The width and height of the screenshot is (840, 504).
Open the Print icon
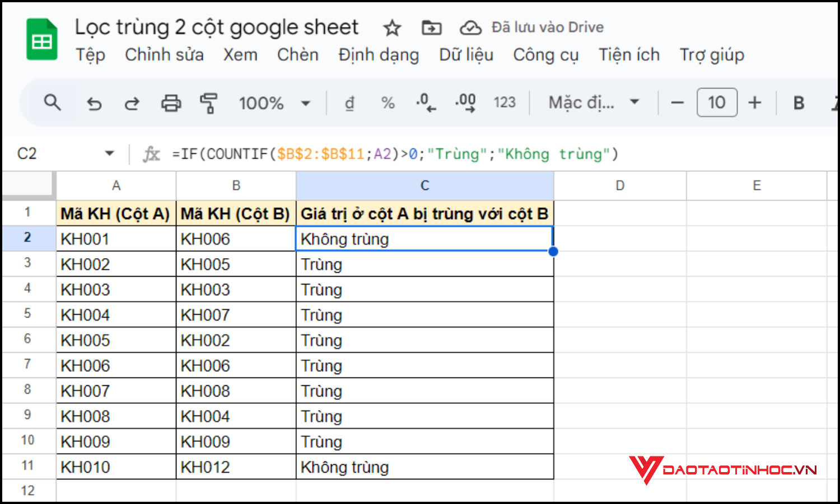(x=171, y=102)
